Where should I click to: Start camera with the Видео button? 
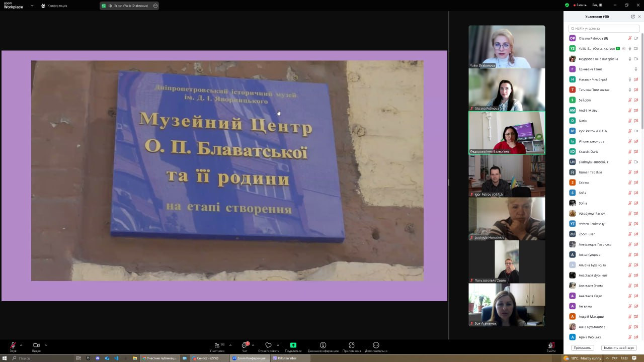36,347
